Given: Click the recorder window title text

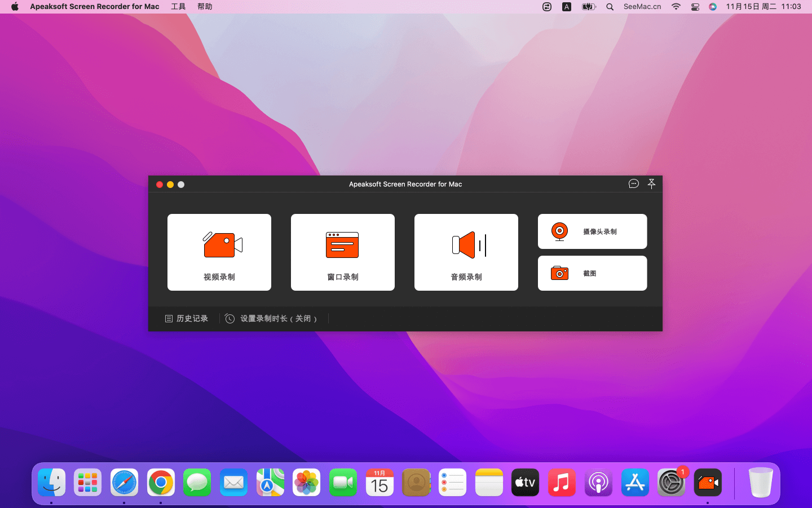Looking at the screenshot, I should (x=405, y=184).
